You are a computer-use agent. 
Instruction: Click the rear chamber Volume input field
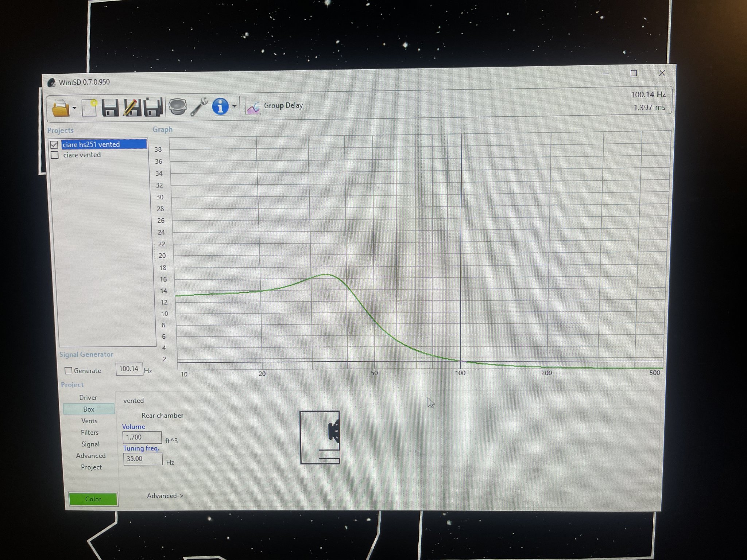pos(142,437)
